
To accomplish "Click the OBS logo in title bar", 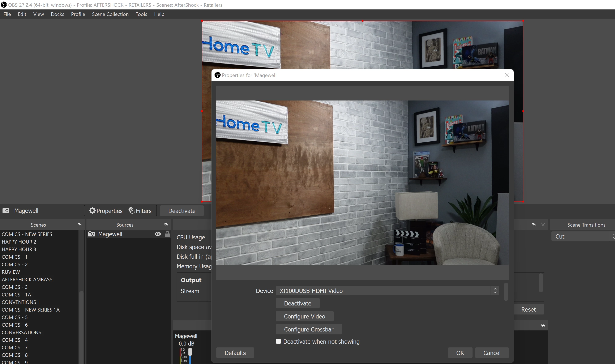I will (x=4, y=5).
